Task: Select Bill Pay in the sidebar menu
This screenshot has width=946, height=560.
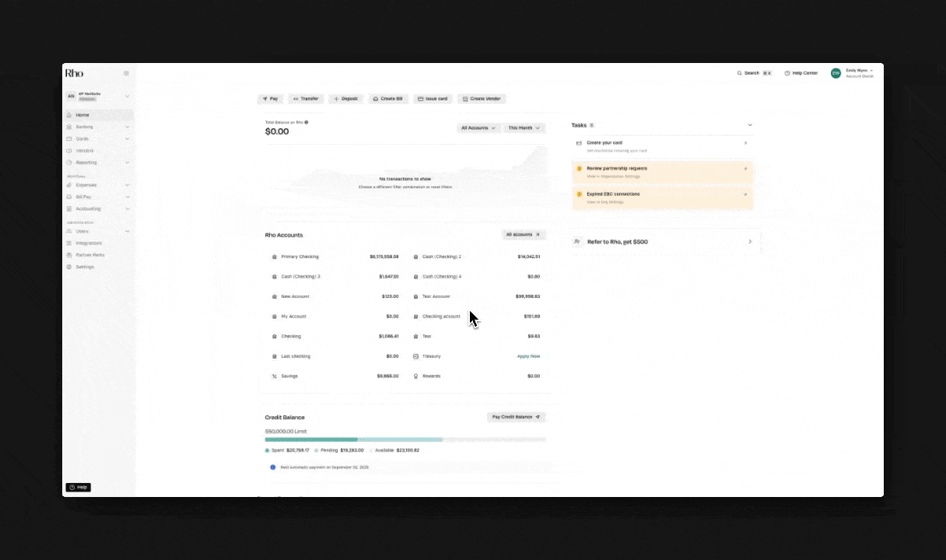Action: (83, 197)
